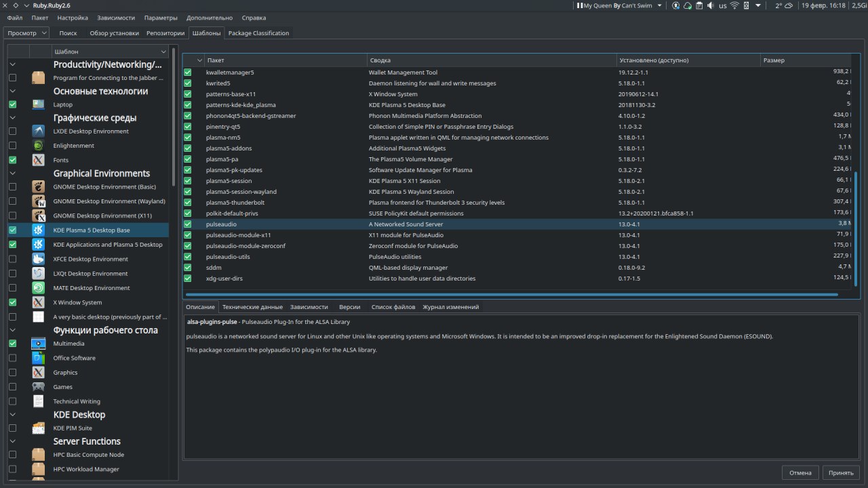Toggle the pulseaudio package checkbox
Image resolution: width=868 pixels, height=488 pixels.
coord(188,224)
